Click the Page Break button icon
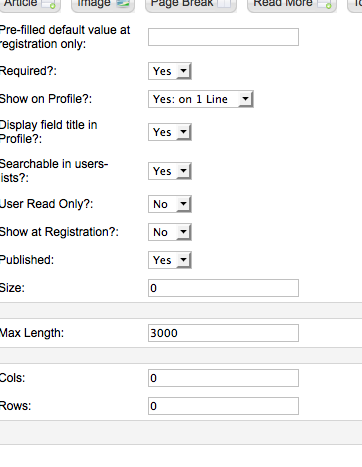This screenshot has width=362, height=467. [x=224, y=3]
